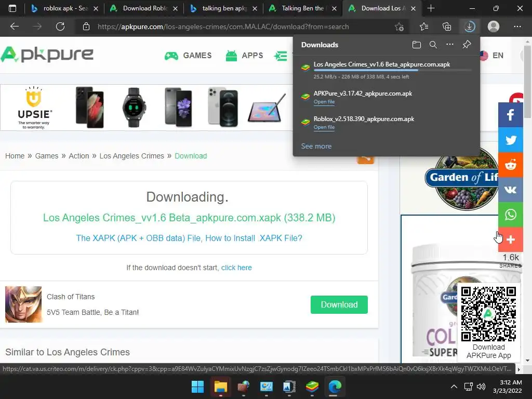Click the orange share icon
This screenshot has width=532, height=399.
(365, 159)
